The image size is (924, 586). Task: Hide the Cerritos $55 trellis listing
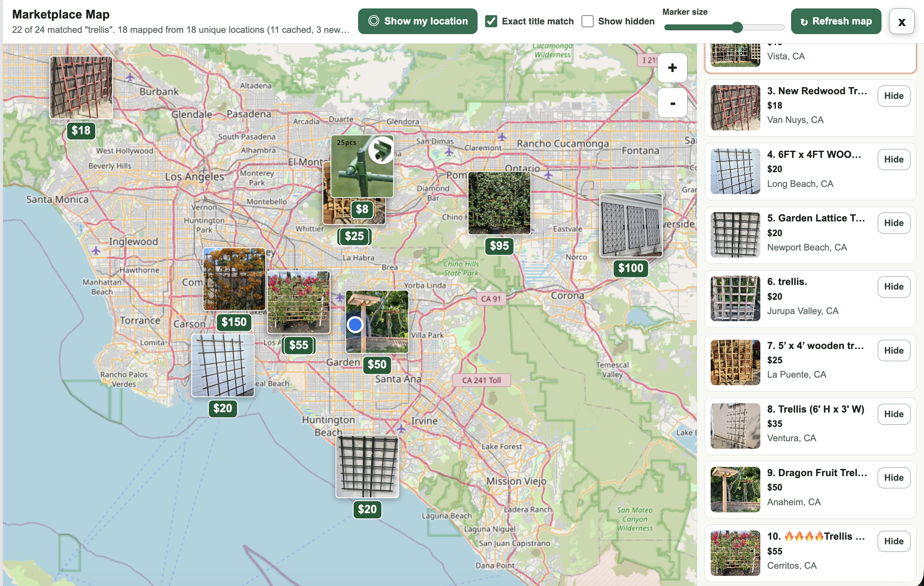(x=894, y=541)
